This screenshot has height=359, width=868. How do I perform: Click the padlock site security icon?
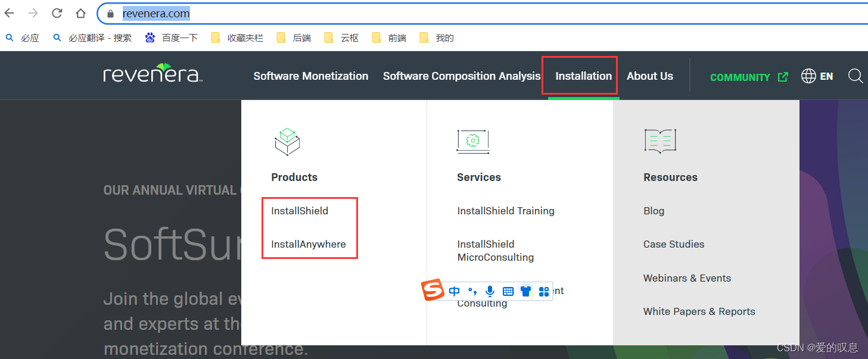click(x=110, y=14)
